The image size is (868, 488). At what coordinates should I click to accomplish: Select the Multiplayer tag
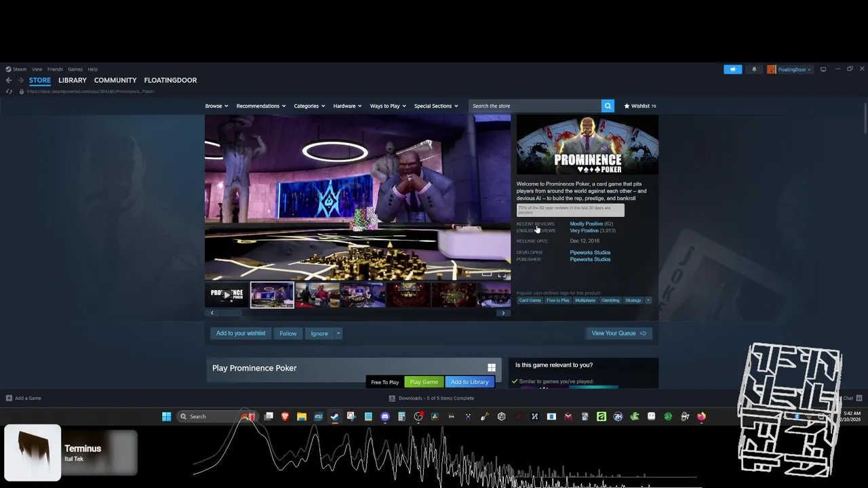click(585, 300)
